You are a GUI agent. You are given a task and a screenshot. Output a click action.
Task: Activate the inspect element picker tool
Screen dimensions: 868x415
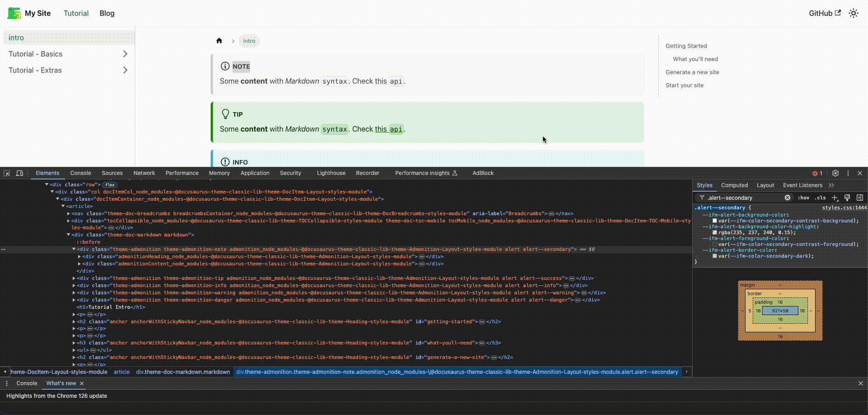pyautogui.click(x=7, y=173)
